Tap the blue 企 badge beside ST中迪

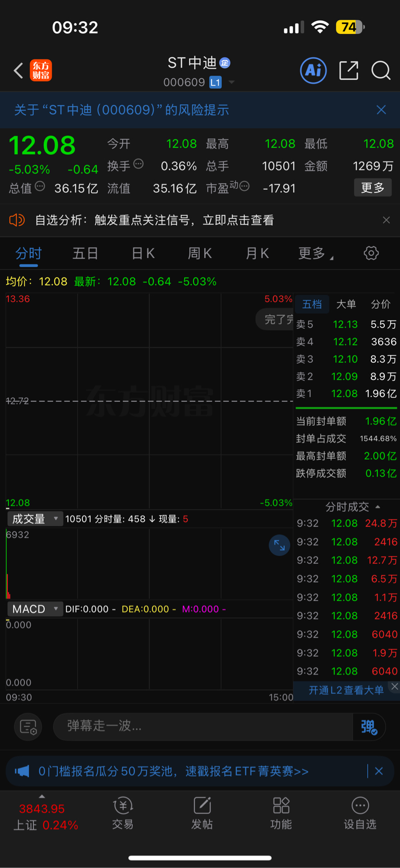click(224, 63)
